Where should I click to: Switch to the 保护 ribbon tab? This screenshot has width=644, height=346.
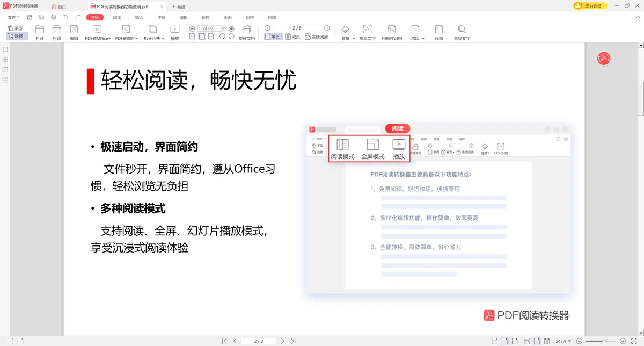pos(250,17)
